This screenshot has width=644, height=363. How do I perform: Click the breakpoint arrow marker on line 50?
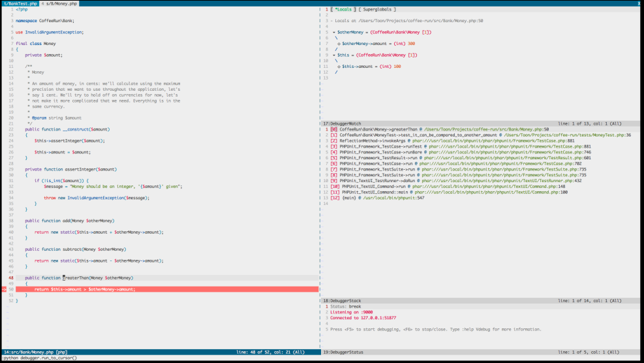3,289
